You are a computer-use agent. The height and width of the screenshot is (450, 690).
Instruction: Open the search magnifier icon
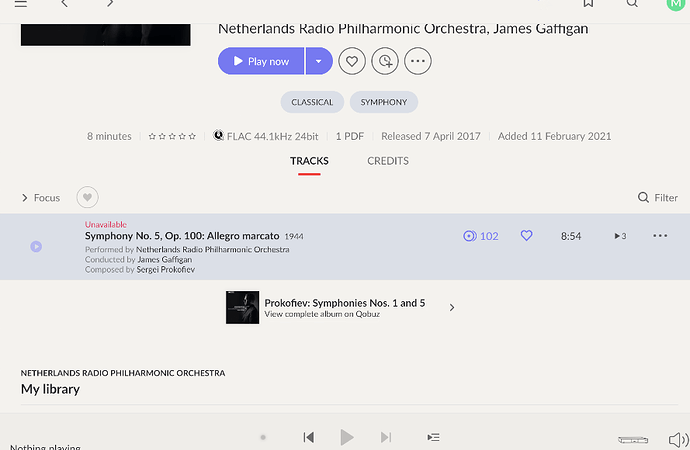(x=632, y=3)
